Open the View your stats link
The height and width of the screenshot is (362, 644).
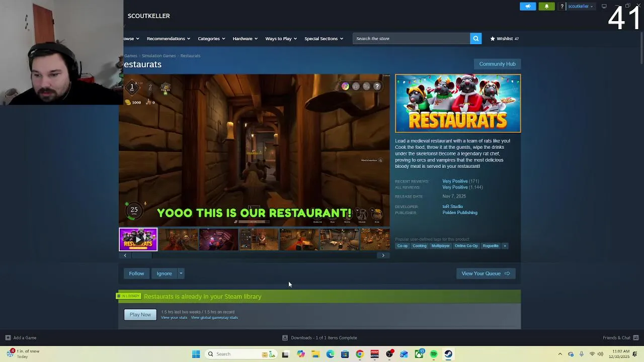[x=174, y=318]
